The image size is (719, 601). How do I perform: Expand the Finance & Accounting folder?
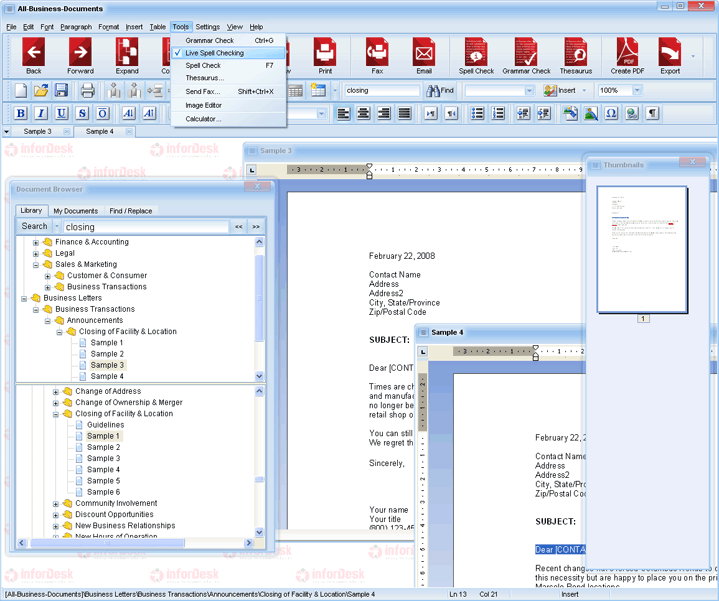point(36,242)
